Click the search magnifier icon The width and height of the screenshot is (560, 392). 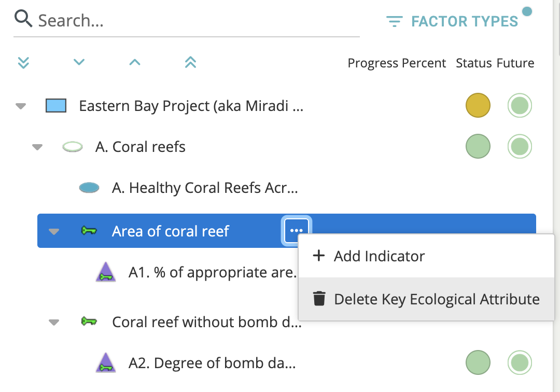pyautogui.click(x=23, y=20)
